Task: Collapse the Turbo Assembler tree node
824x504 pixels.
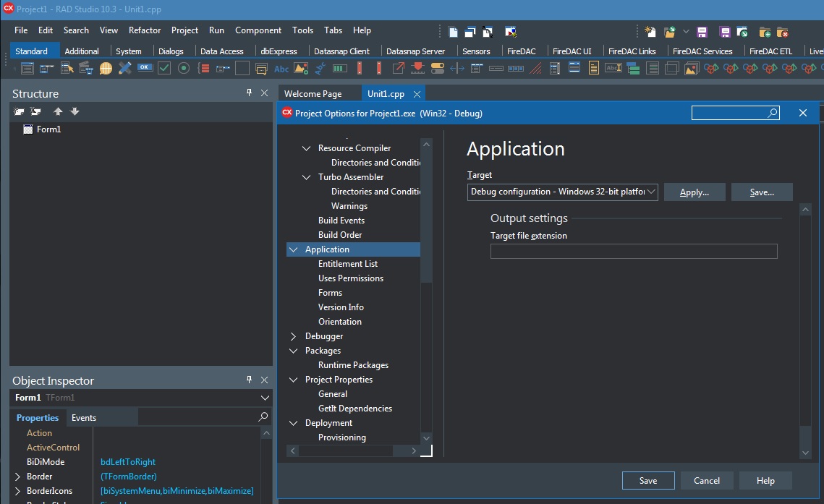Action: coord(306,177)
